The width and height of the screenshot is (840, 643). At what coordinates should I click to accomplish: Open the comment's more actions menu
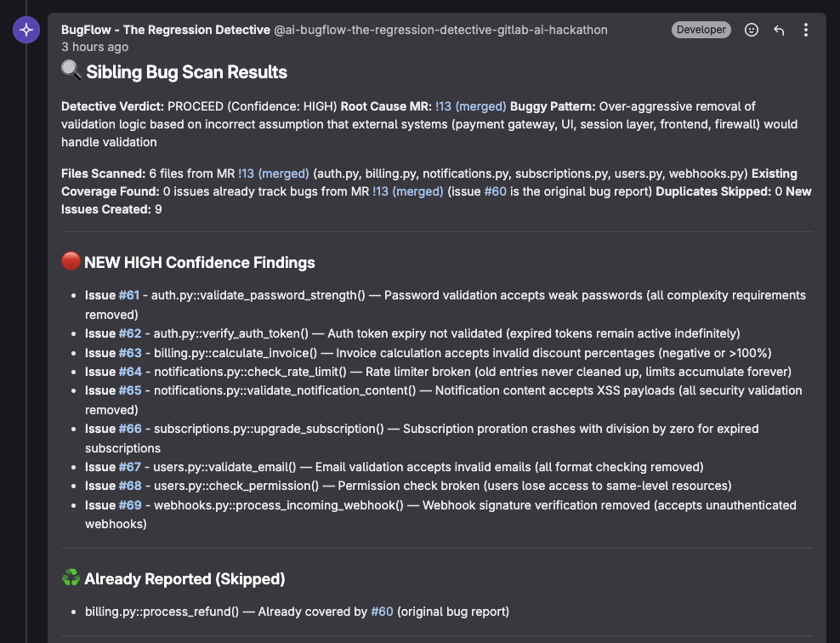806,30
